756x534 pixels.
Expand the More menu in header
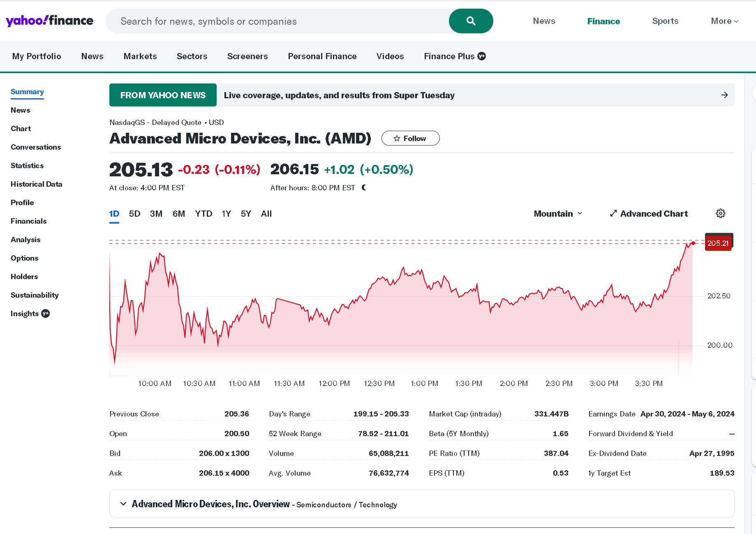pyautogui.click(x=724, y=21)
